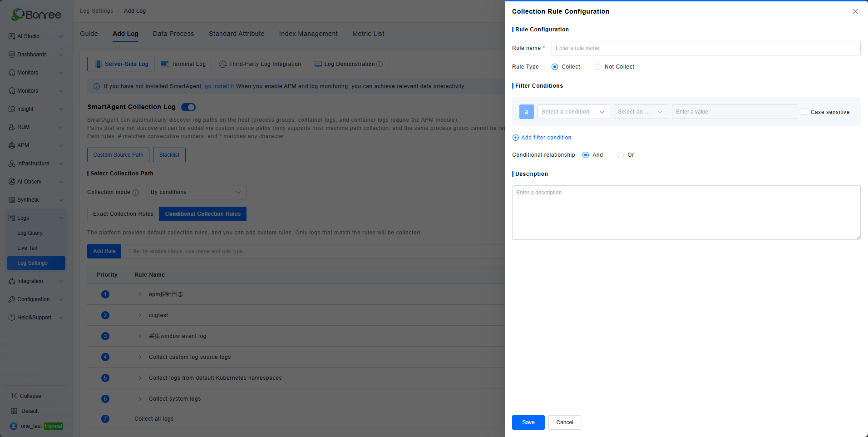Click the Rule name input field
868x437 pixels.
coord(706,48)
